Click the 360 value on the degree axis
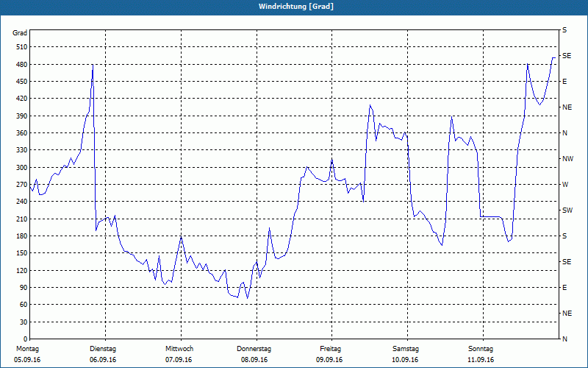The image size is (588, 368). 22,133
